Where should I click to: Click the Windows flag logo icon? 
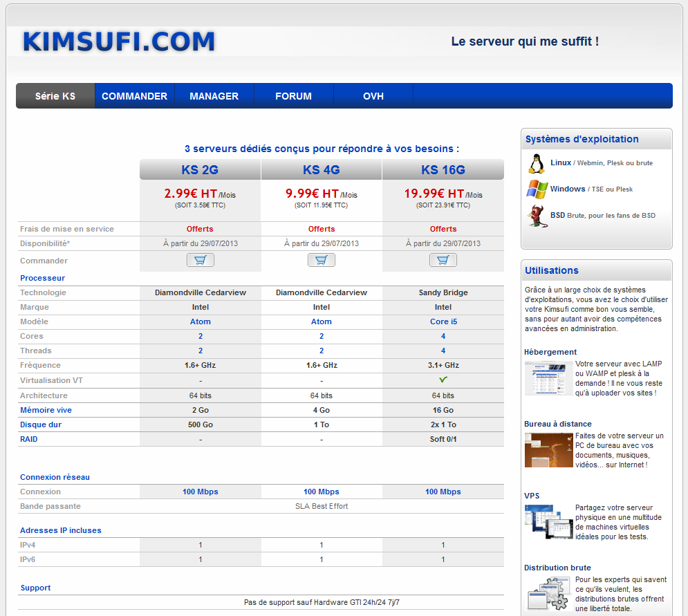coord(537,189)
